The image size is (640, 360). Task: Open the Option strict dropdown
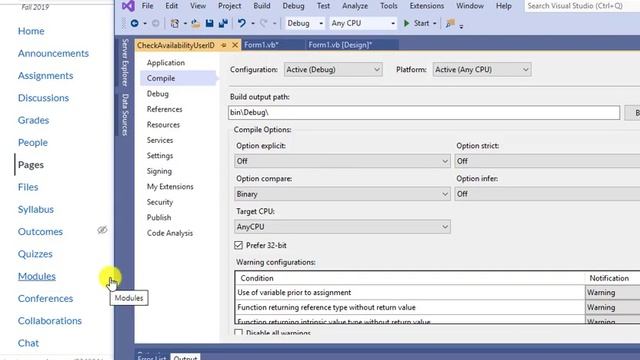click(547, 161)
